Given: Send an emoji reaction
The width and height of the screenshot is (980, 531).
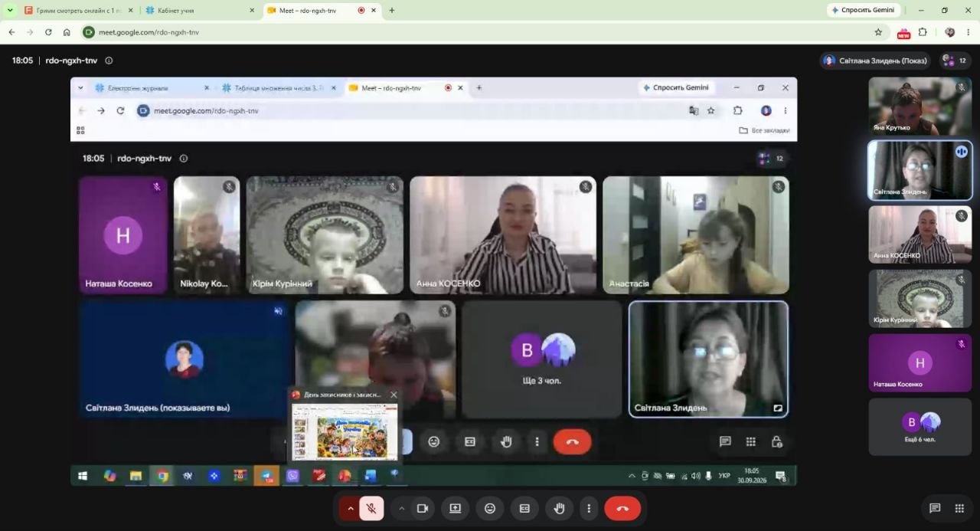Looking at the screenshot, I should click(490, 508).
